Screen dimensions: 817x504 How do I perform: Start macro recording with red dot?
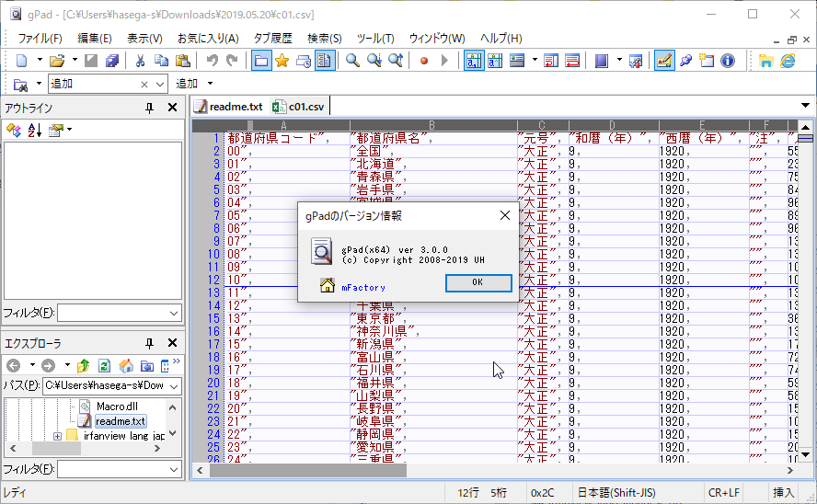coord(424,61)
